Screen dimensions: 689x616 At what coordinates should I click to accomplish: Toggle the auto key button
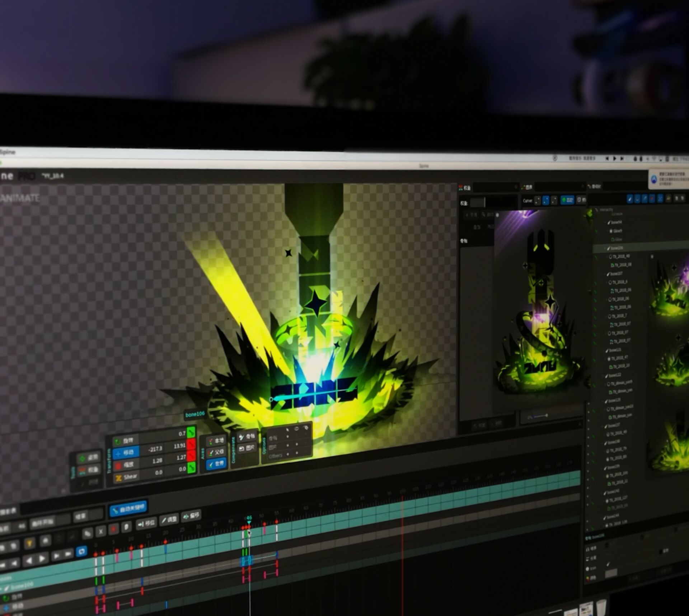click(x=128, y=509)
